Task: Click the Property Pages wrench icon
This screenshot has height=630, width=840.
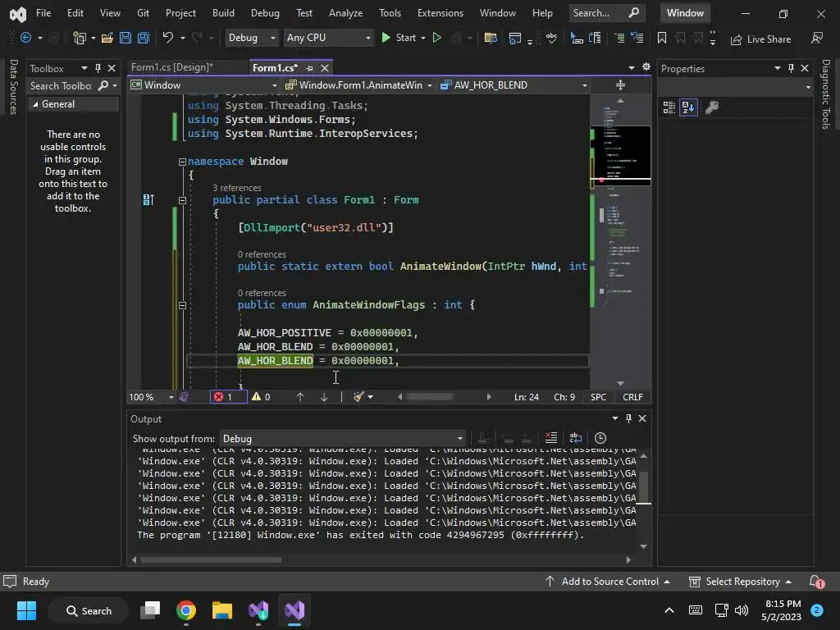Action: click(x=711, y=107)
